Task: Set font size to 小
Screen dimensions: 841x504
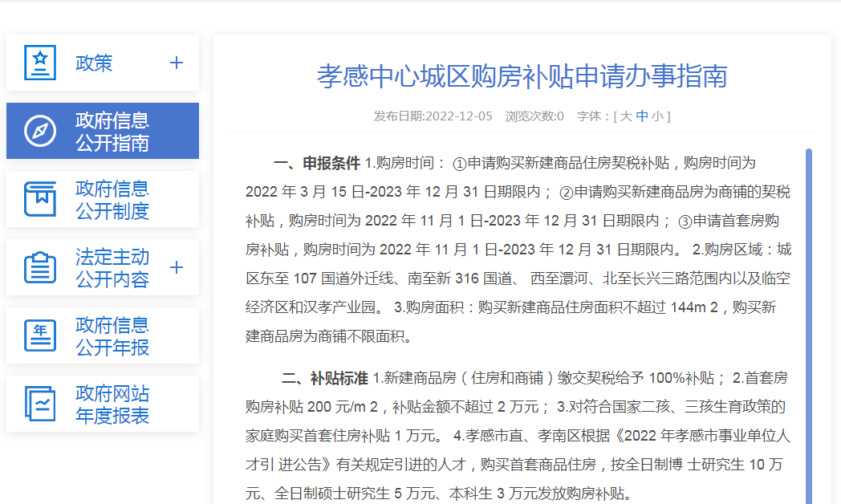Action: click(x=657, y=116)
